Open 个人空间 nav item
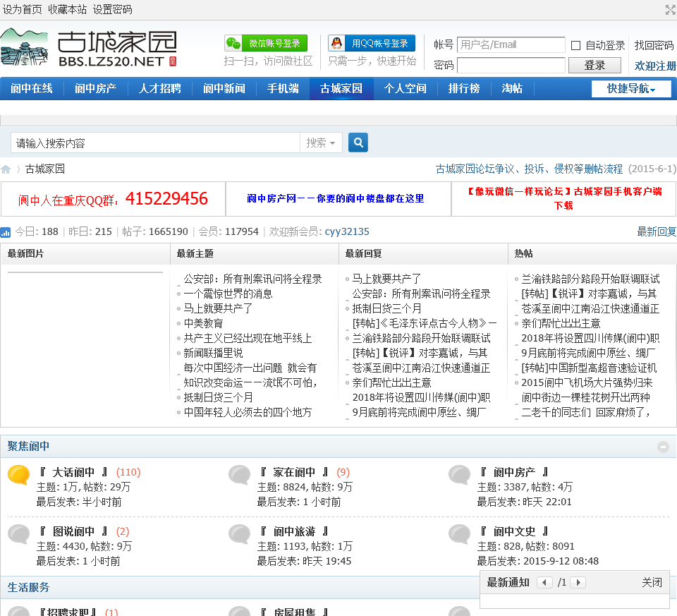The width and height of the screenshot is (677, 616). tap(405, 89)
